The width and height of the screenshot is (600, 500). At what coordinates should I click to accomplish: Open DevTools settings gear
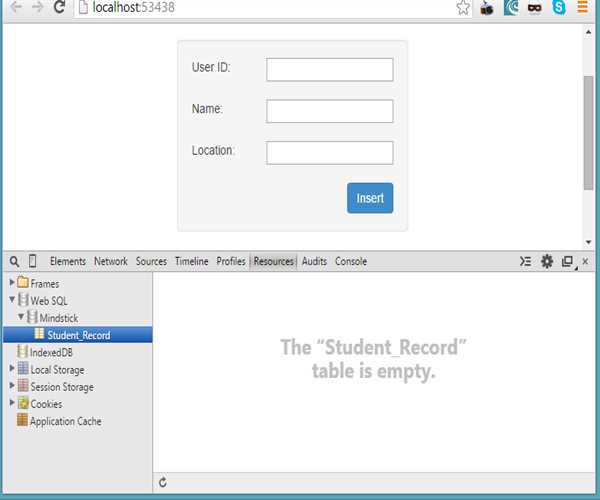point(547,262)
